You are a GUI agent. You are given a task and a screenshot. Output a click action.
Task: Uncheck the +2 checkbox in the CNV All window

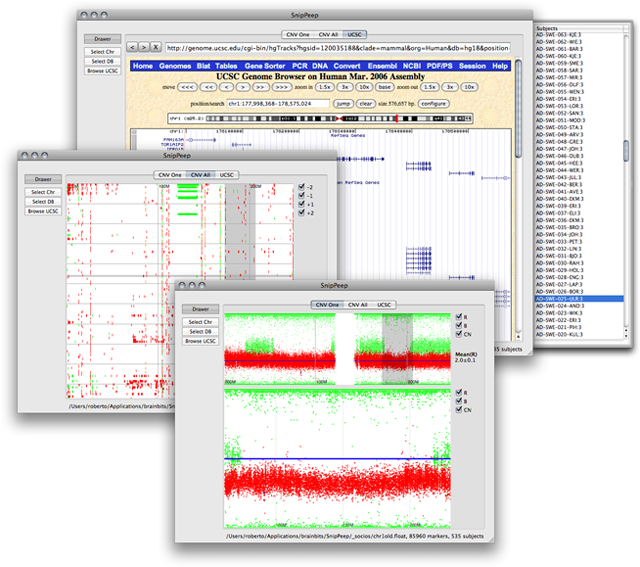(303, 214)
